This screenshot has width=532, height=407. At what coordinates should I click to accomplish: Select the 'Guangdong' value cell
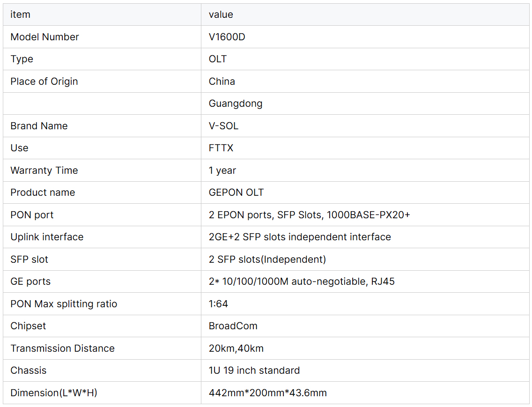click(x=236, y=104)
